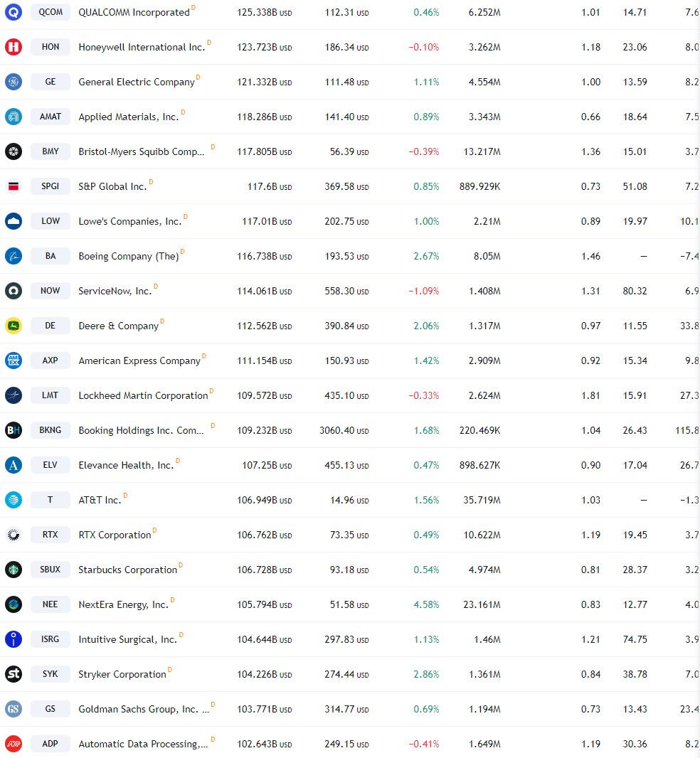Click the 14.96 USD price of AT&T
700x758 pixels.
pyautogui.click(x=349, y=500)
